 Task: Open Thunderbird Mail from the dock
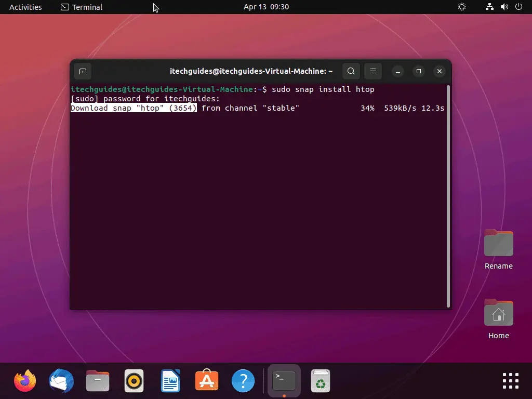(61, 381)
